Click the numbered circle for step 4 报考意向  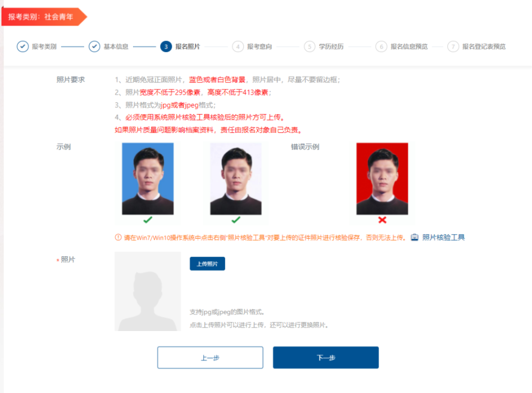238,46
